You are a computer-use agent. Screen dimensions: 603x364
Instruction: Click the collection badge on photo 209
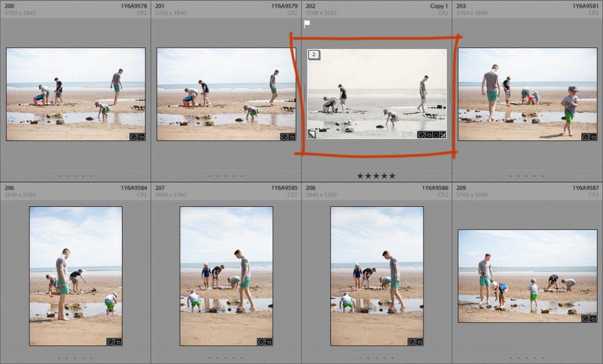[x=593, y=319]
